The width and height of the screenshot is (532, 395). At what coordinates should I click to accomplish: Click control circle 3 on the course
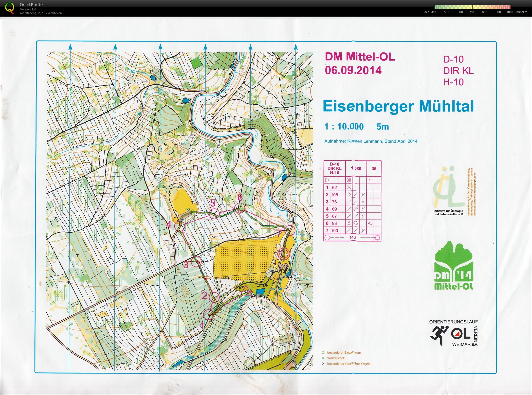click(196, 261)
